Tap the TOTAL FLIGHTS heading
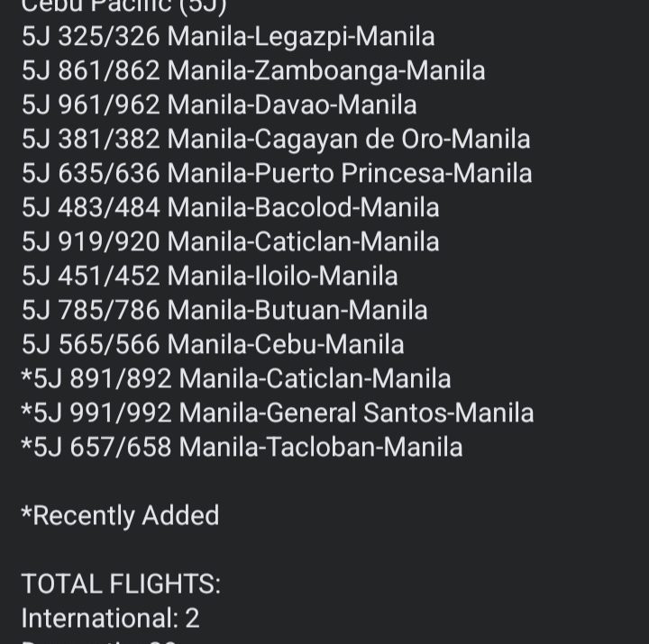Image resolution: width=649 pixels, height=644 pixels. pos(121,585)
